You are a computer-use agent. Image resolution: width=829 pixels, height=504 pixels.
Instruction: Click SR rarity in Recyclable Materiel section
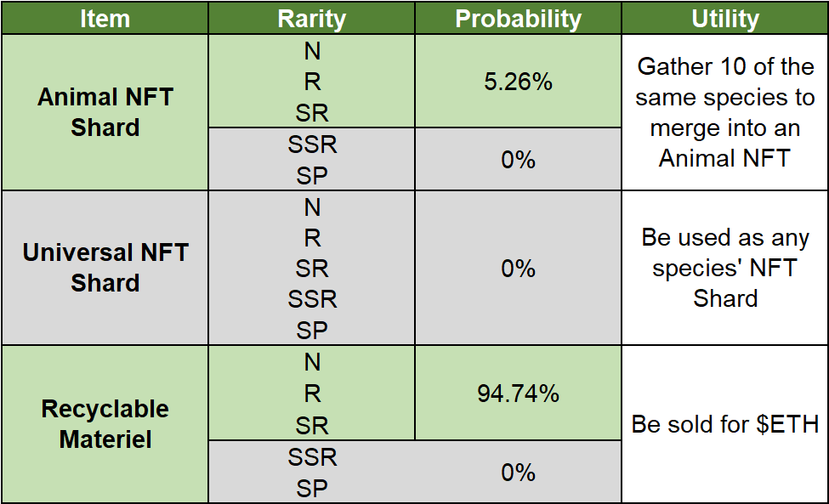click(312, 425)
